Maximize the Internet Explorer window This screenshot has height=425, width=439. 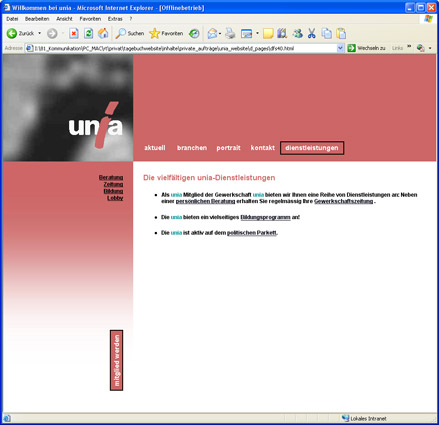421,7
